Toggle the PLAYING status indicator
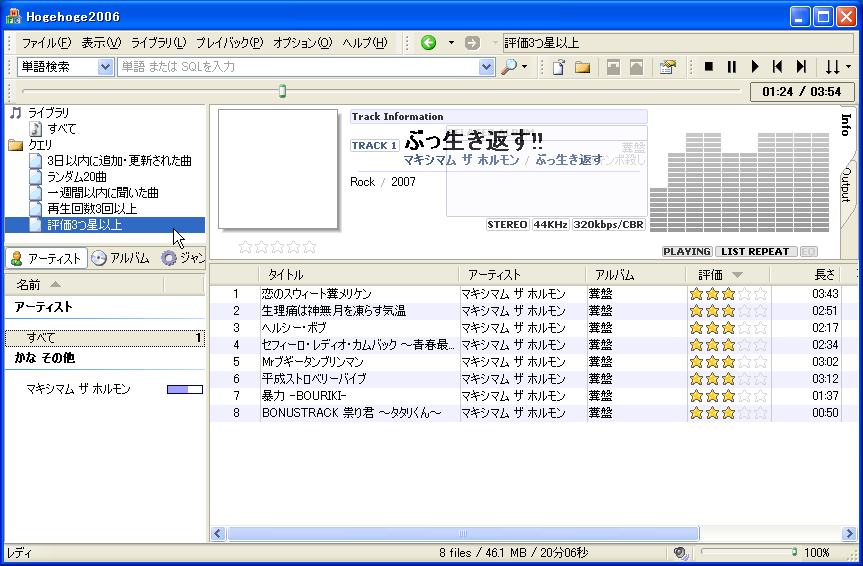 [x=687, y=252]
